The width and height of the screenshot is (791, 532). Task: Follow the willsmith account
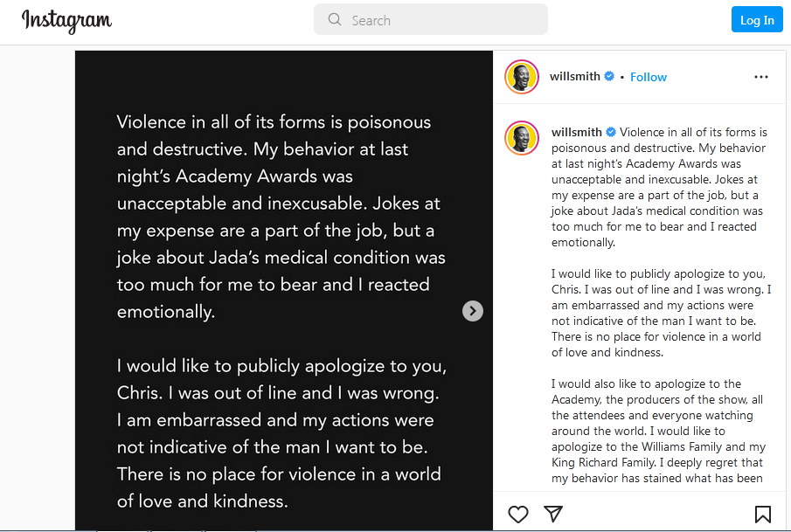(649, 77)
